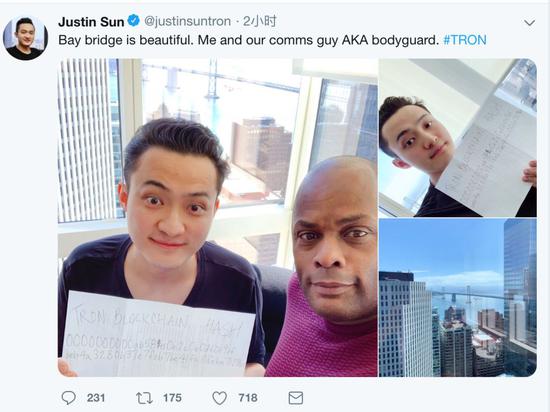
Task: Visit the @justinsuntron handle link
Action: click(x=187, y=21)
